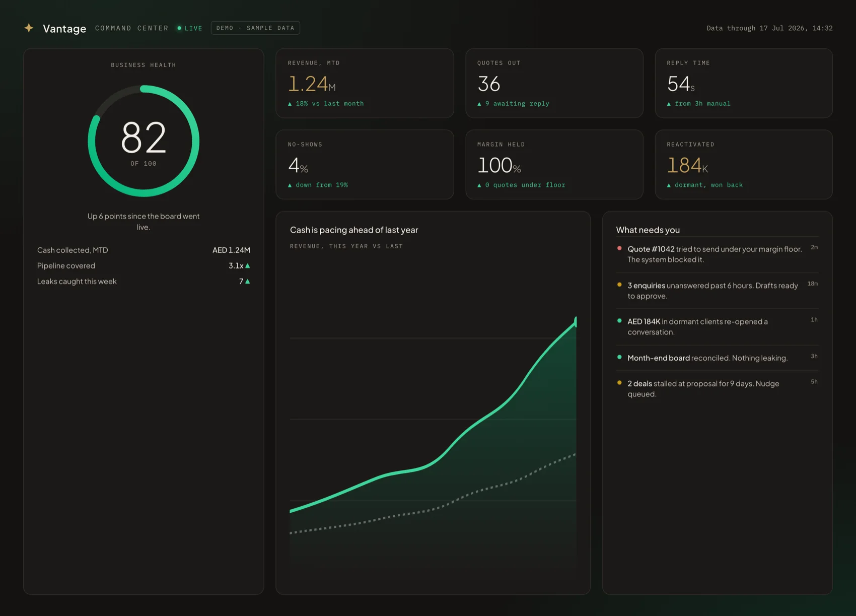Open the 3 enquiries unanswered alert

click(718, 291)
